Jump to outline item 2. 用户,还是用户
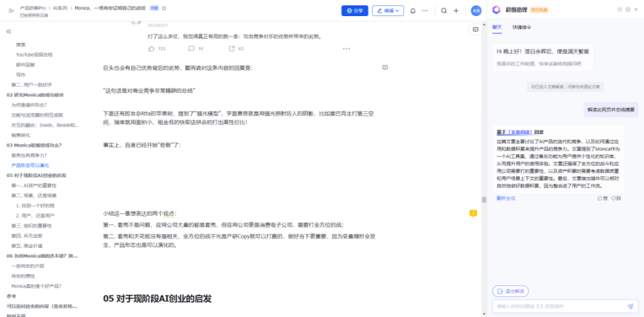644x317 pixels. pos(36,215)
